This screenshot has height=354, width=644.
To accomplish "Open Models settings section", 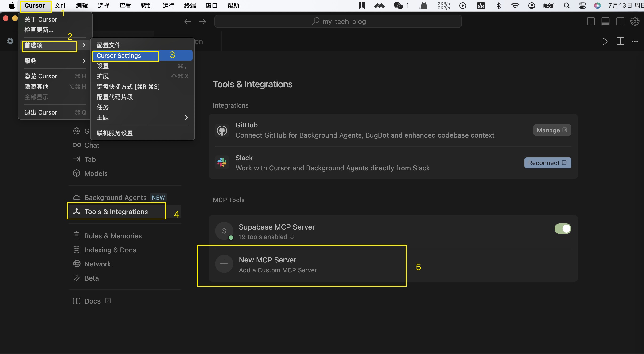I will pyautogui.click(x=124, y=173).
